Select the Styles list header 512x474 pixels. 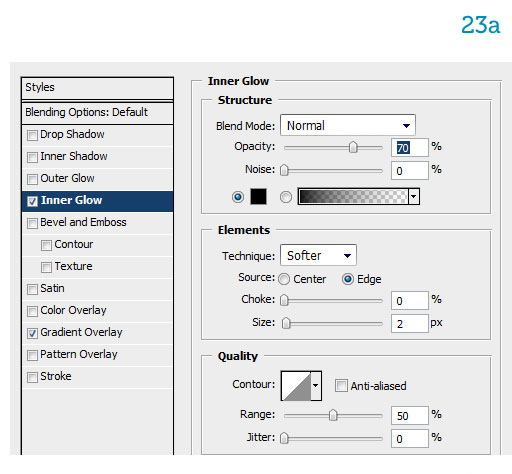97,88
